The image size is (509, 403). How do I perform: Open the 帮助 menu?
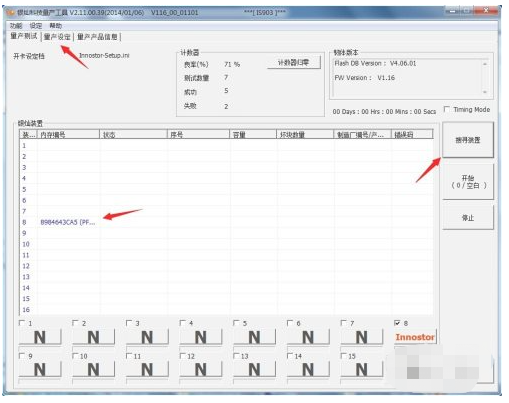55,26
